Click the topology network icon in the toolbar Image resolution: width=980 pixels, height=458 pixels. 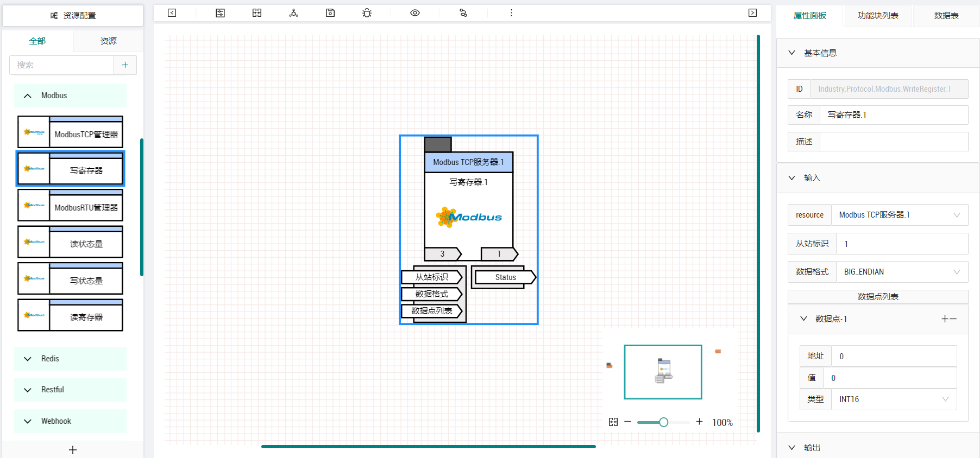293,13
